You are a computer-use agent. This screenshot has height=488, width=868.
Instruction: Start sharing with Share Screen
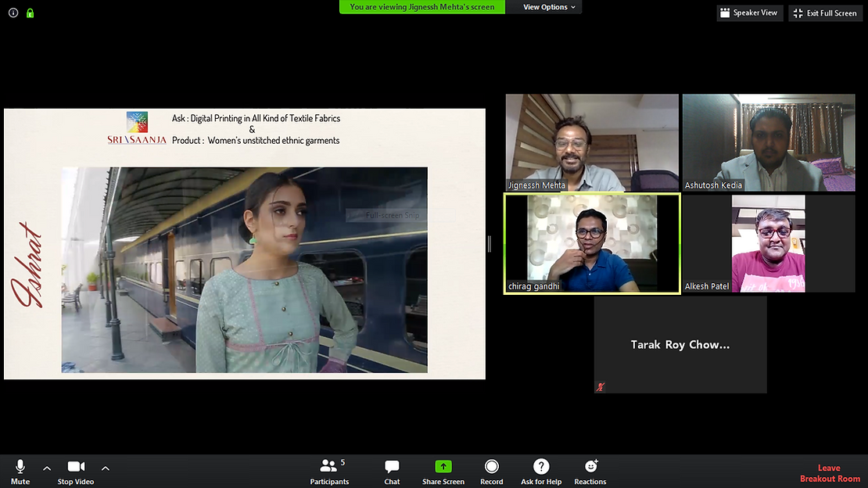coord(443,471)
